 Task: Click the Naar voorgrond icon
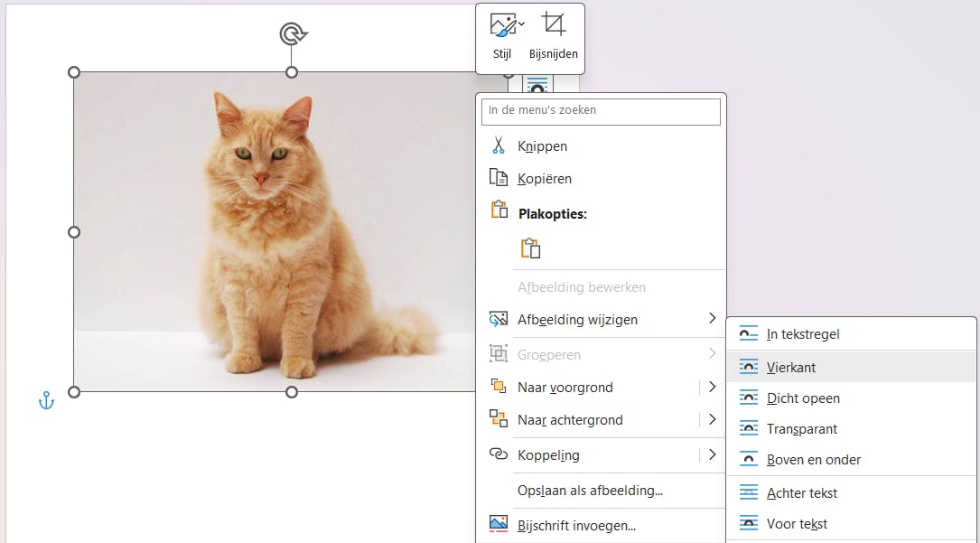[498, 387]
